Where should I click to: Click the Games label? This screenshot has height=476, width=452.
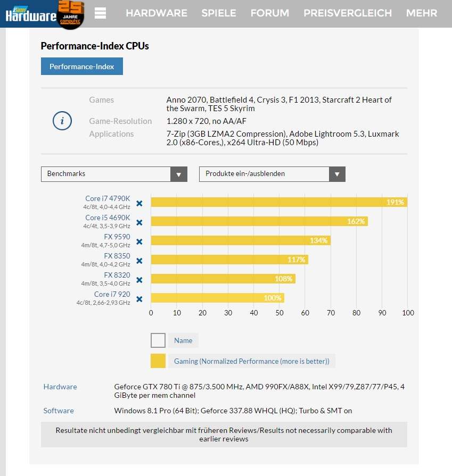pos(102,100)
